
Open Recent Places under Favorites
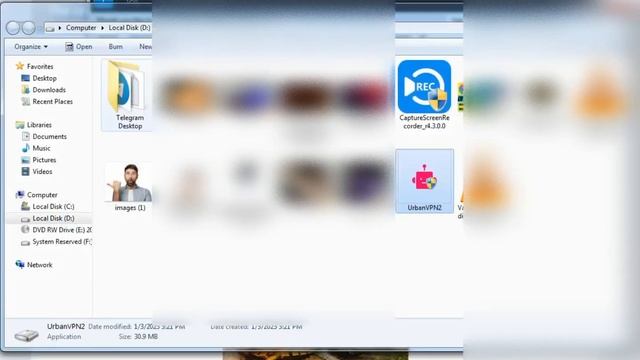point(53,102)
